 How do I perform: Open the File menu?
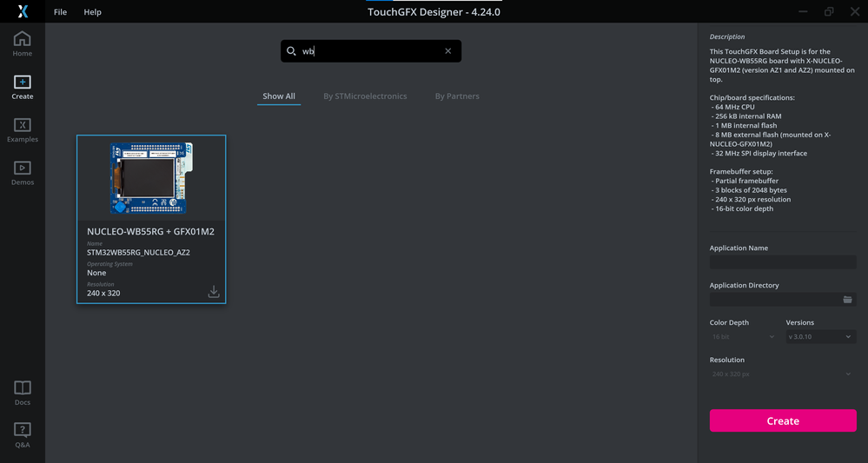60,11
